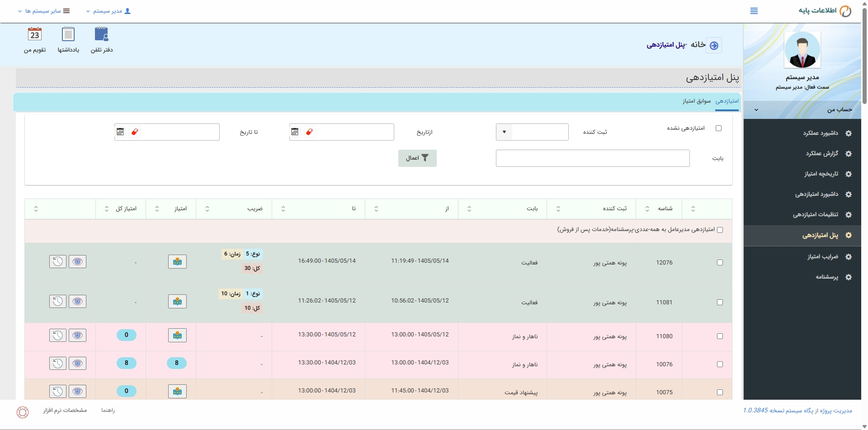
Task: View details eye icon for row 12076
Action: pyautogui.click(x=77, y=261)
